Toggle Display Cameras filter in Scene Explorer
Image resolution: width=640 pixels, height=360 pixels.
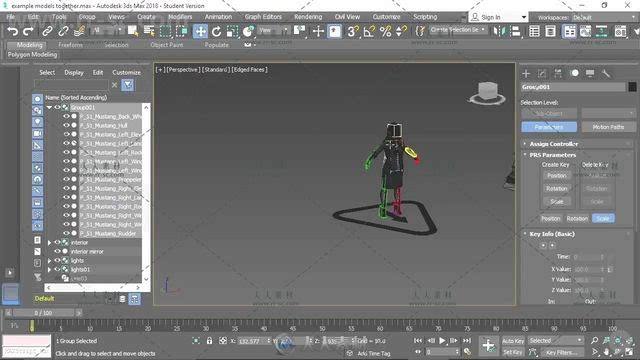(x=37, y=133)
